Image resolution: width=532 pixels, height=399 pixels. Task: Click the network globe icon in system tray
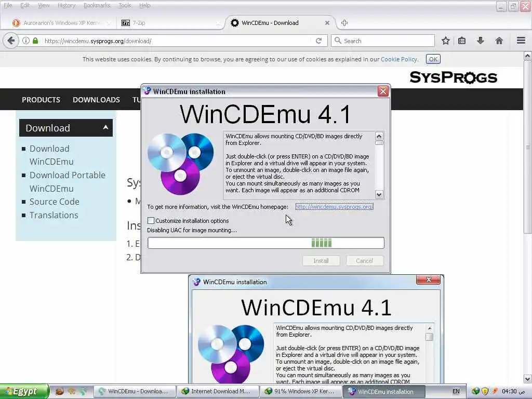(475, 391)
